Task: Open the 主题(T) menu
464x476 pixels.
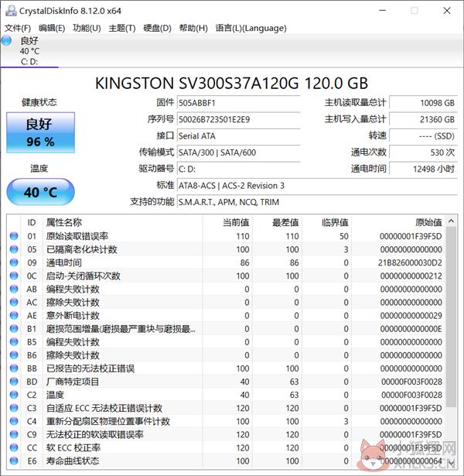Action: coord(122,28)
